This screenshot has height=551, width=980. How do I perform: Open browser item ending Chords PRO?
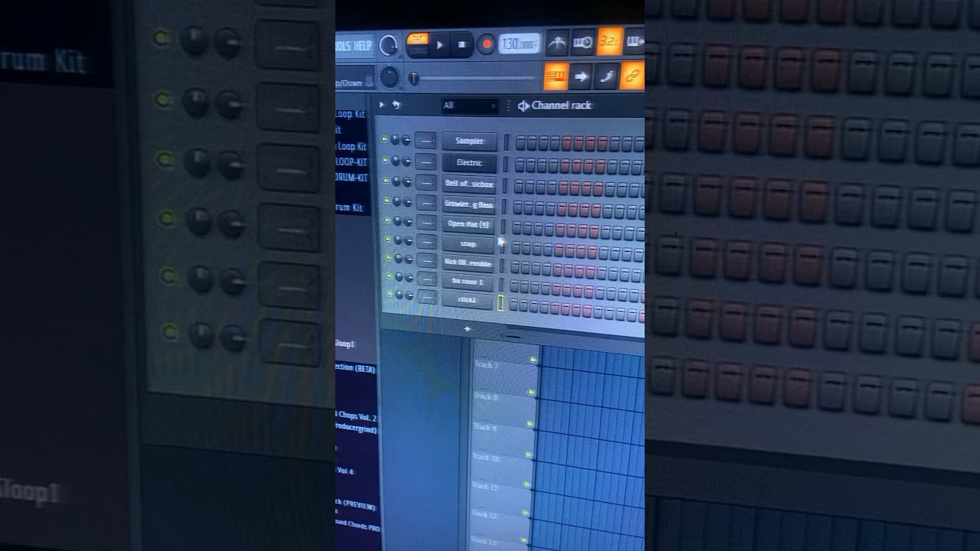(x=357, y=527)
